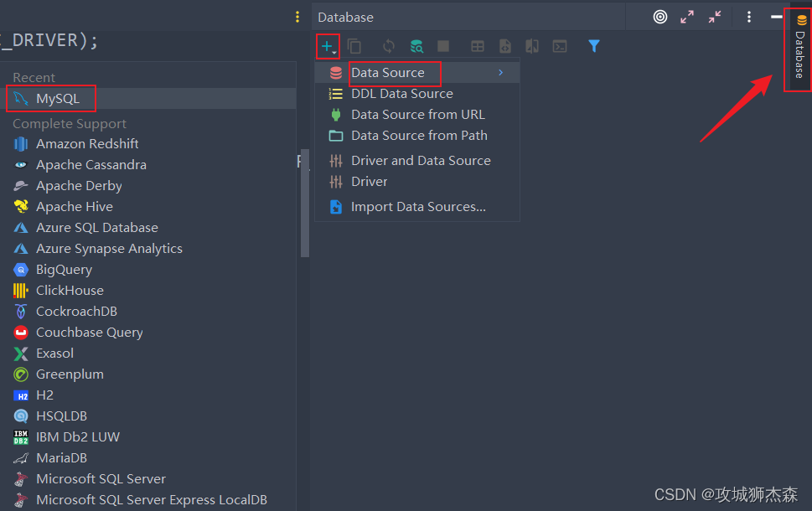Open the Query Console icon
This screenshot has width=812, height=511.
(x=560, y=47)
